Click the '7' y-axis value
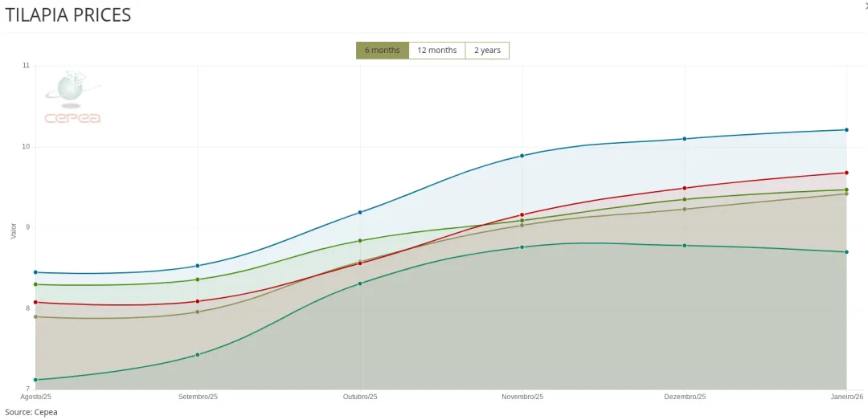The image size is (868, 420). point(27,389)
